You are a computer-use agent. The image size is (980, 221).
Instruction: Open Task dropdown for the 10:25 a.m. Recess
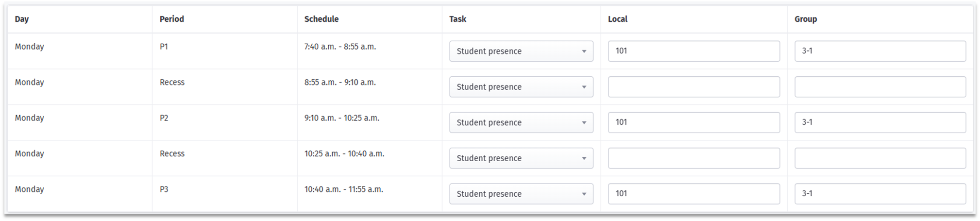tap(521, 158)
